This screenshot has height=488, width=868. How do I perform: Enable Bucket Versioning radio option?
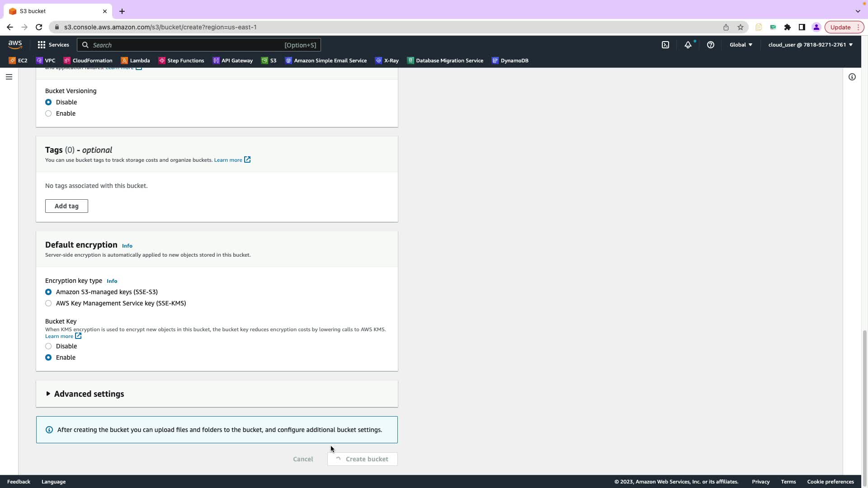(x=48, y=113)
